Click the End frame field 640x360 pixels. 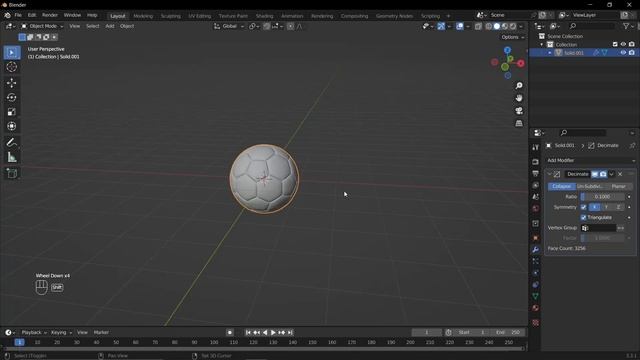tap(508, 333)
